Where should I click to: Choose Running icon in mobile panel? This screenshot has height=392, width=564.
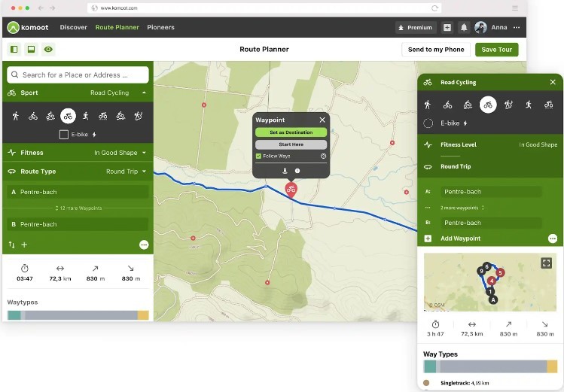click(529, 105)
